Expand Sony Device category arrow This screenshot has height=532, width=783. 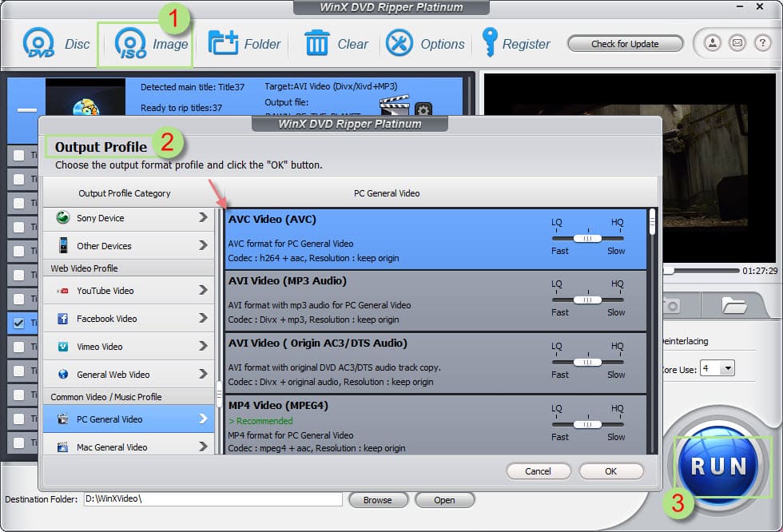point(202,217)
